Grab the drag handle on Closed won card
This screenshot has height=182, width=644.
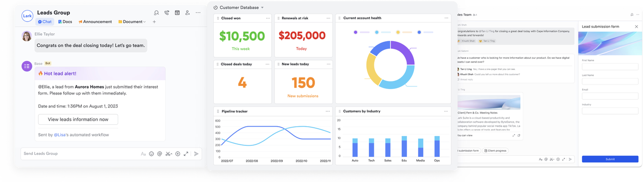pyautogui.click(x=218, y=18)
